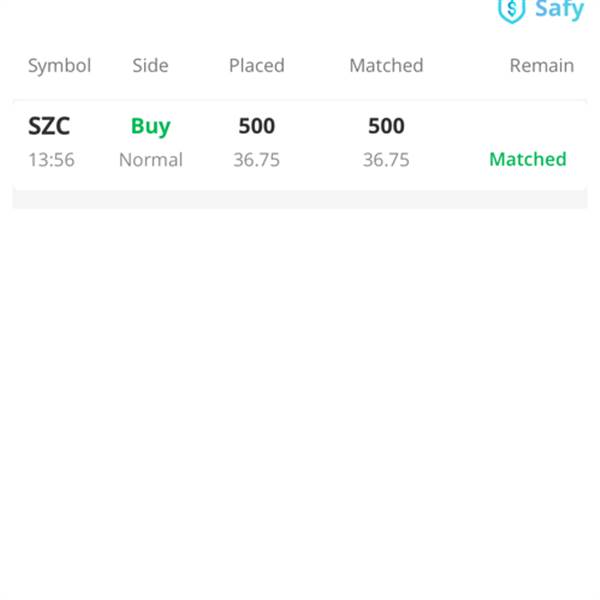This screenshot has height=600, width=600.
Task: Select the Matched column header
Action: [x=386, y=65]
